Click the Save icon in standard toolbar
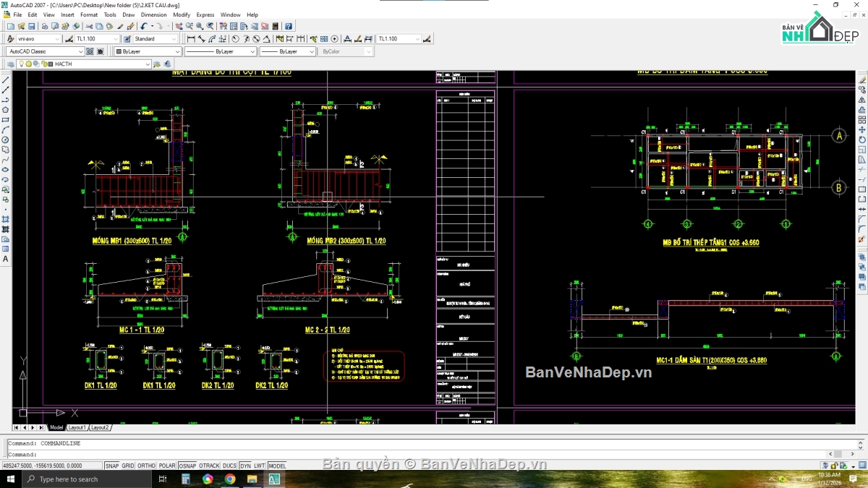Viewport: 868px width, 488px height. [x=31, y=26]
